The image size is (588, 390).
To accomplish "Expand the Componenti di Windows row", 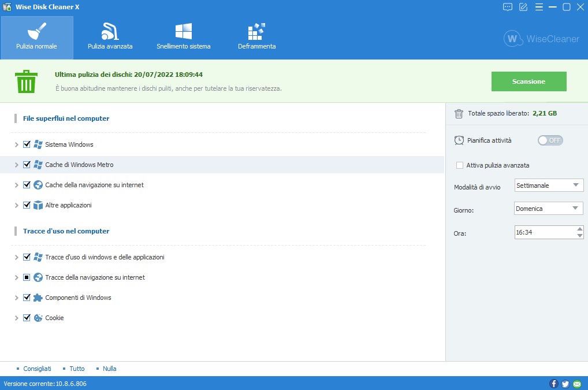I will coord(17,298).
